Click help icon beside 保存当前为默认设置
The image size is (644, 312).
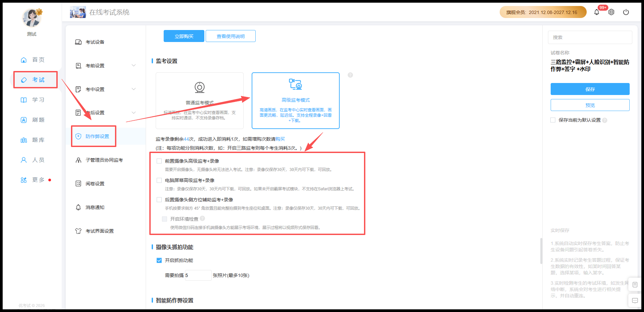click(x=605, y=120)
